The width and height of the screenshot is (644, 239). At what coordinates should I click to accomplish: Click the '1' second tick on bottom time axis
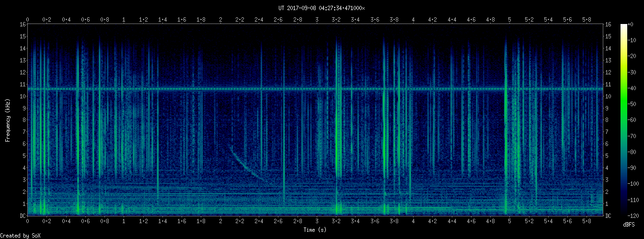(x=124, y=221)
